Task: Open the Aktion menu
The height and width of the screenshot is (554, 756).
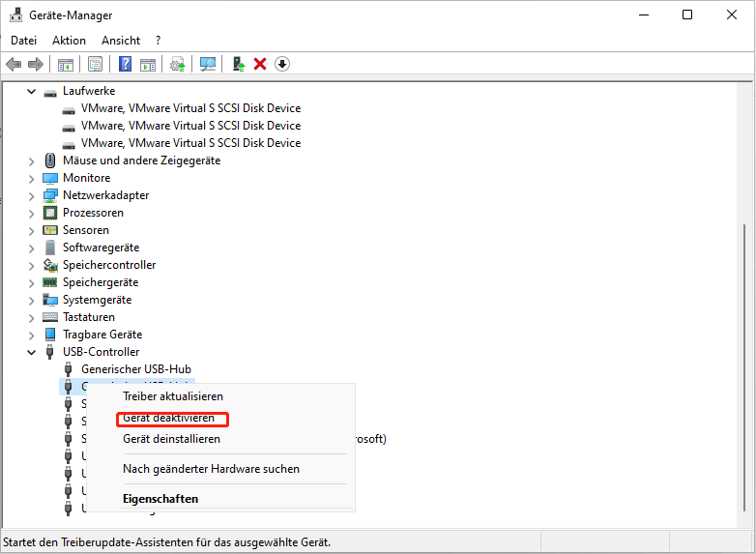Action: pos(69,41)
